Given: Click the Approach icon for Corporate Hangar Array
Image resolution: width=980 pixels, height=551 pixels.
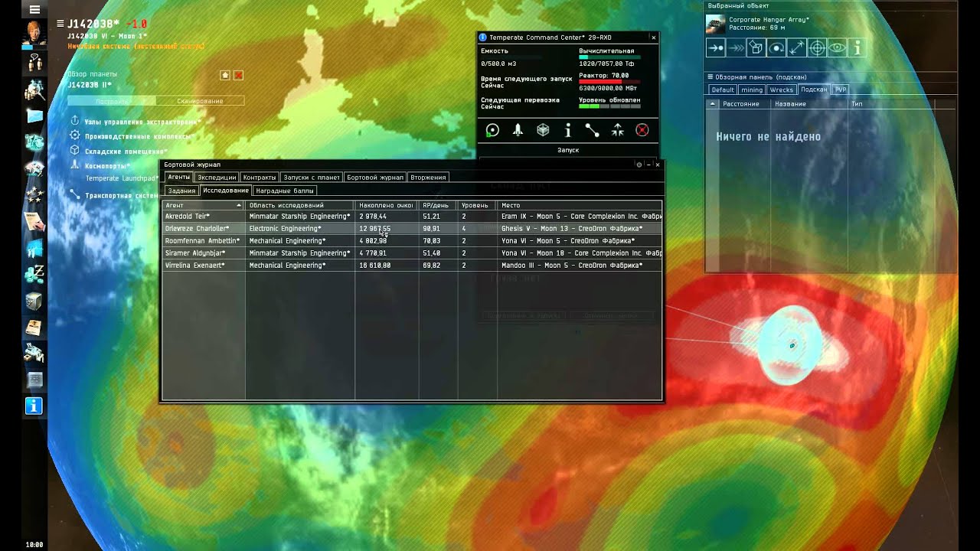Looking at the screenshot, I should (x=716, y=47).
